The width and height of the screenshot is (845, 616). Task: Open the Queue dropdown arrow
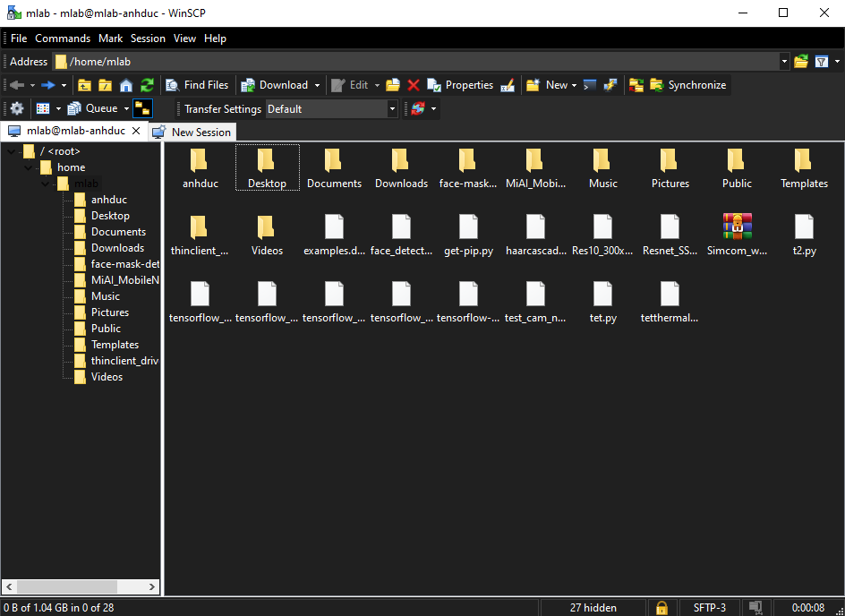click(x=126, y=109)
